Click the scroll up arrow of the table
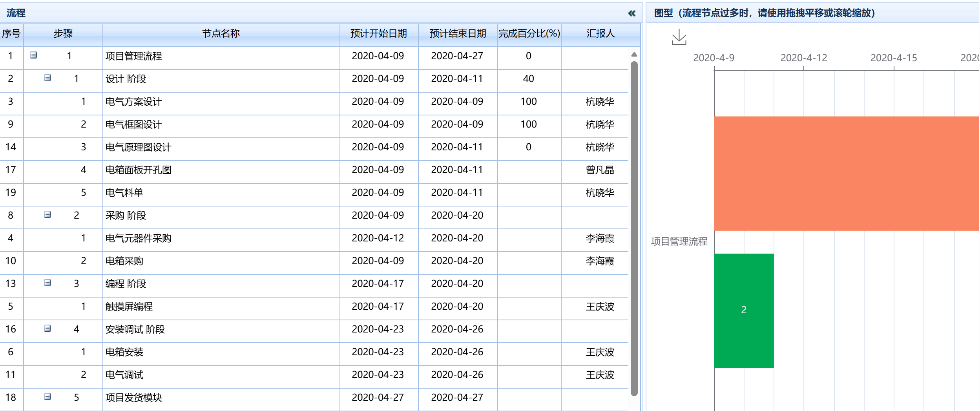This screenshot has height=411, width=980. coord(634,55)
